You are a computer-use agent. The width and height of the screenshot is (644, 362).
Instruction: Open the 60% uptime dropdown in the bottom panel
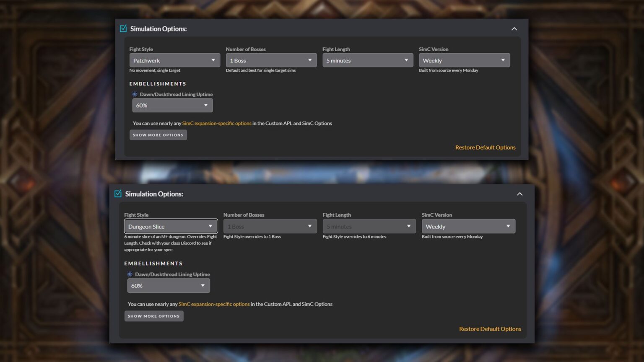click(x=168, y=285)
